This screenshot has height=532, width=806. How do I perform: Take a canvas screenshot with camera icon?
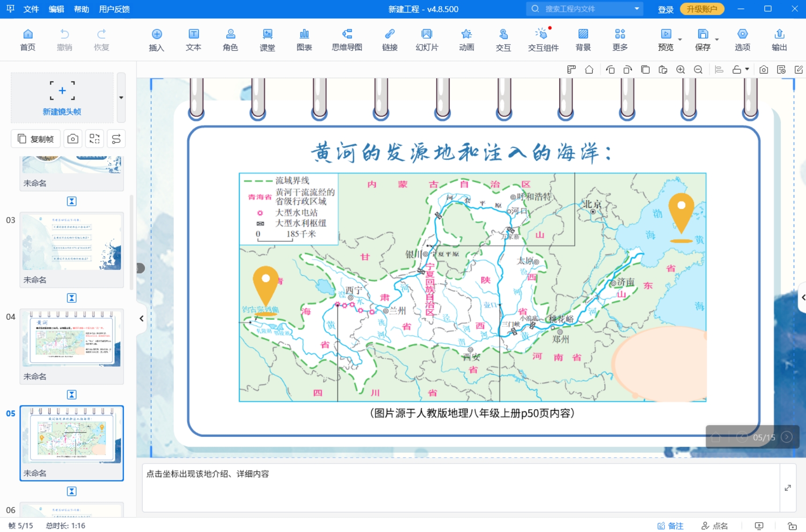(x=763, y=69)
